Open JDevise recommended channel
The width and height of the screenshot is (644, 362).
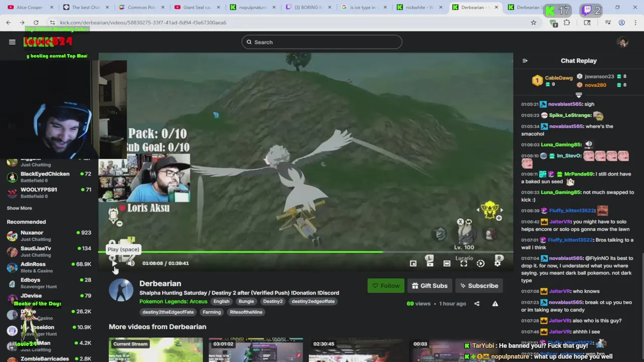(x=48, y=299)
